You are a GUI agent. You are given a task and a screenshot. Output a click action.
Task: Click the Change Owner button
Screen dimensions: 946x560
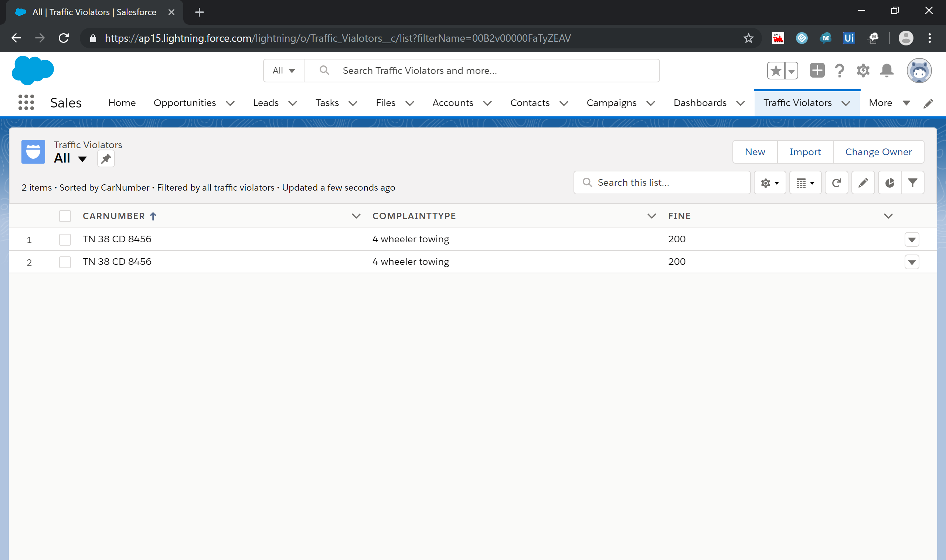pos(878,152)
